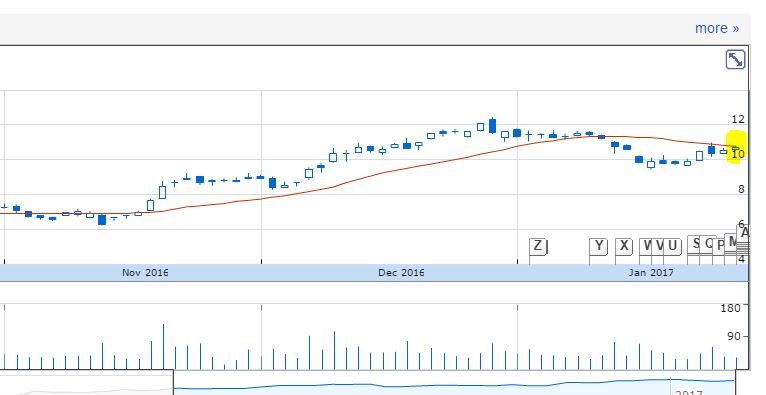Open news flag V on chart
The height and width of the screenshot is (395, 766).
coord(659,247)
